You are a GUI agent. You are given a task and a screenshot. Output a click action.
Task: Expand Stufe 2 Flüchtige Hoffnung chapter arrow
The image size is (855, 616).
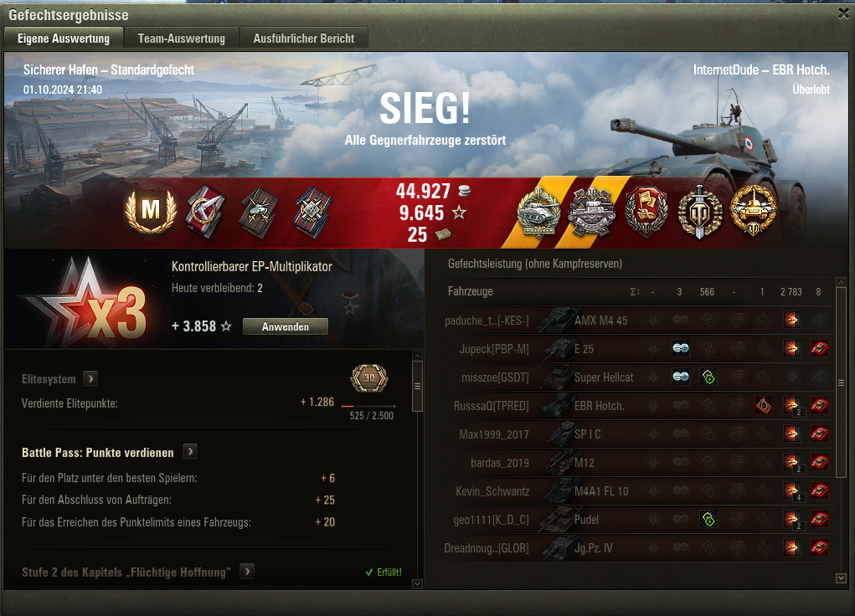[247, 572]
